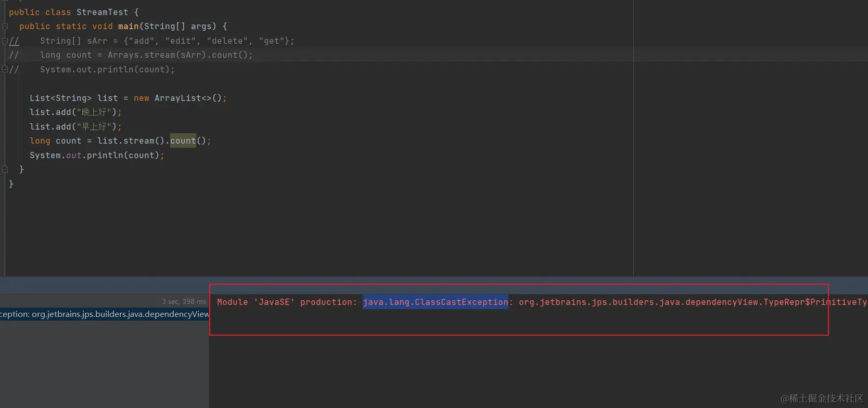This screenshot has height=408, width=868.
Task: Click "Module 'JavaSE' production:" in build output
Action: point(287,302)
